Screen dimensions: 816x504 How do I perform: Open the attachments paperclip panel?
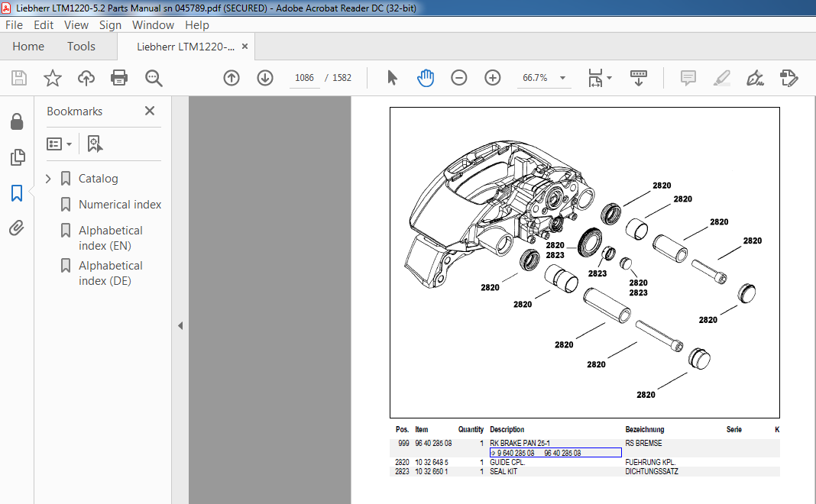point(17,228)
